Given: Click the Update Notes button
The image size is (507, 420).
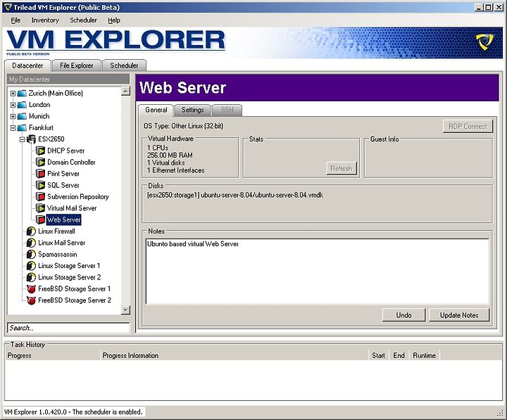Looking at the screenshot, I should (459, 315).
